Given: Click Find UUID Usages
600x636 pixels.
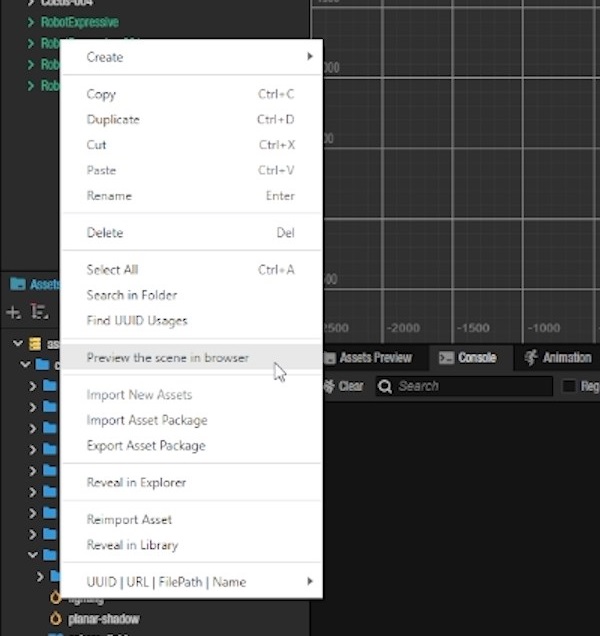Looking at the screenshot, I should 137,321.
